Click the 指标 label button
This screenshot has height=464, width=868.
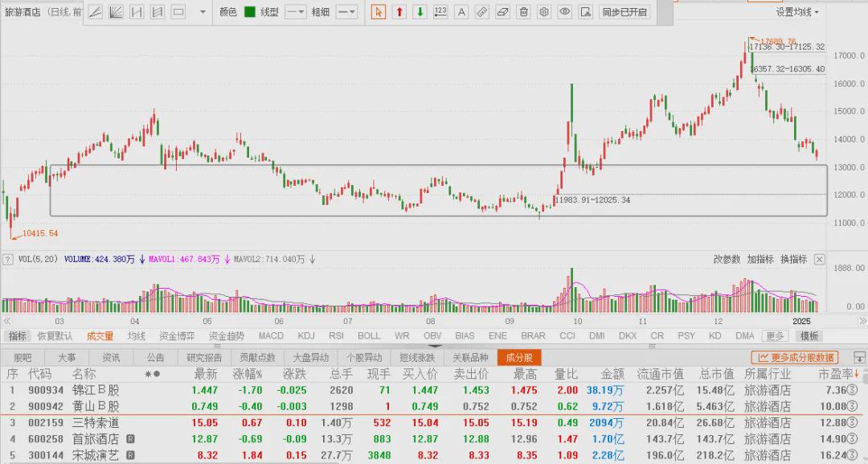coord(17,335)
